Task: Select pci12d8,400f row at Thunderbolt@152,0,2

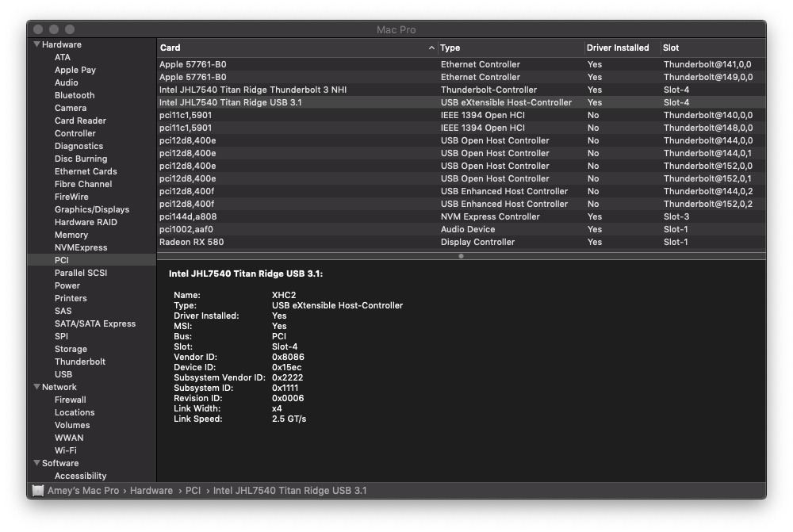Action: pos(462,204)
